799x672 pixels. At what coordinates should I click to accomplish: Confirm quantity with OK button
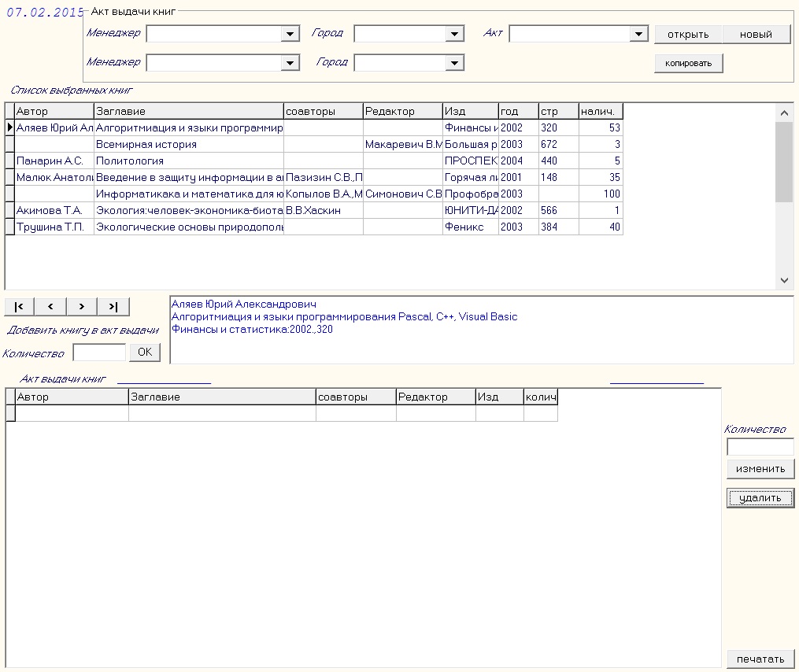click(x=145, y=352)
